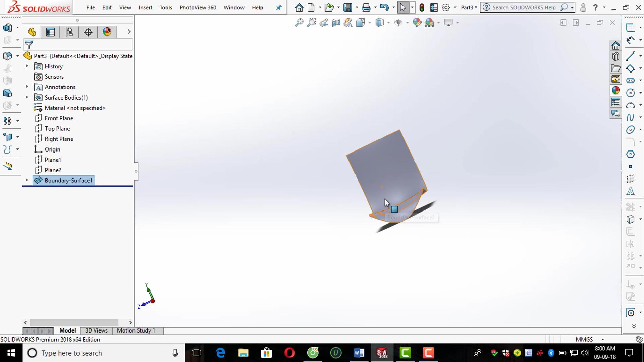Click the Rebuild traffic light icon
Image resolution: width=644 pixels, height=362 pixels.
click(x=422, y=7)
